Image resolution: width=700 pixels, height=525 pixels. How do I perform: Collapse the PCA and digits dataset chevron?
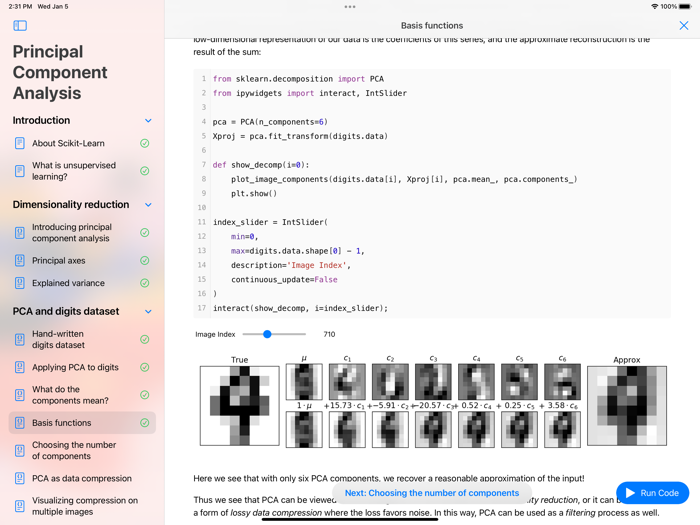click(x=148, y=312)
